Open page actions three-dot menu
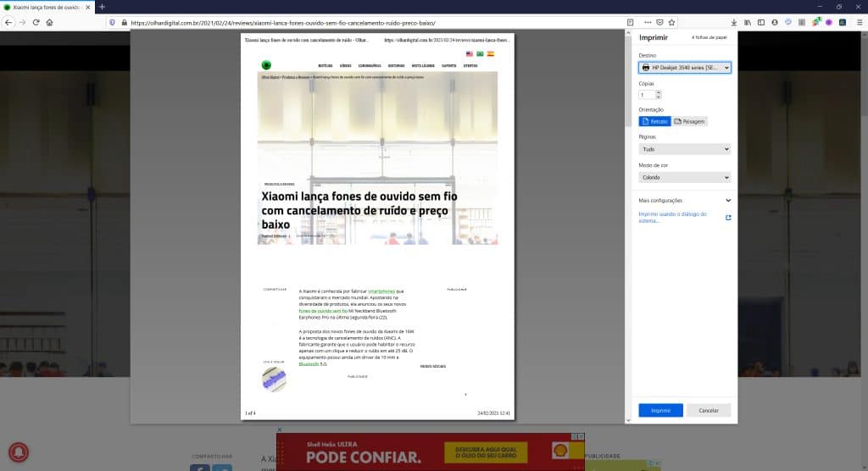Viewport: 868px width, 471px height. (648, 23)
